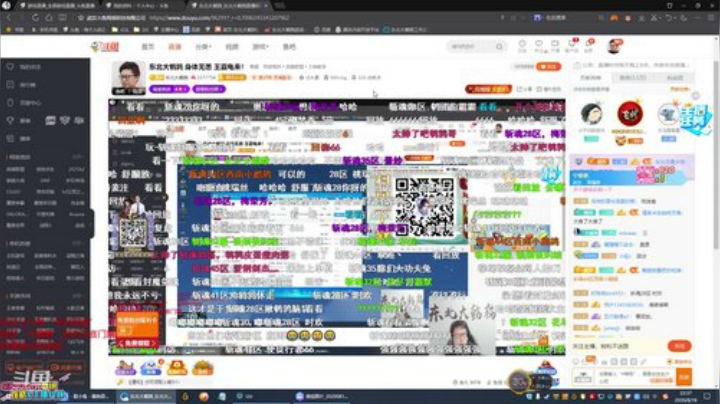Click the browser back arrow
Viewport: 720px width, 404px height.
point(9,17)
